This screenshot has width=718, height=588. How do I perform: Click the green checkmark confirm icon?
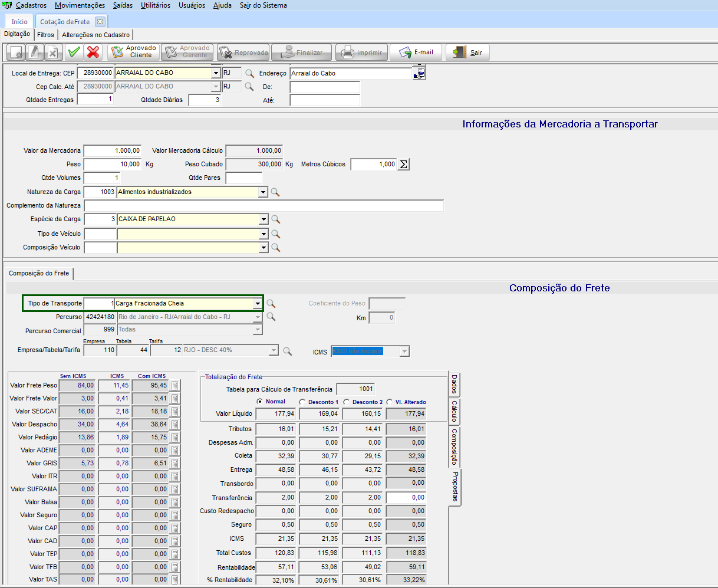tap(74, 52)
